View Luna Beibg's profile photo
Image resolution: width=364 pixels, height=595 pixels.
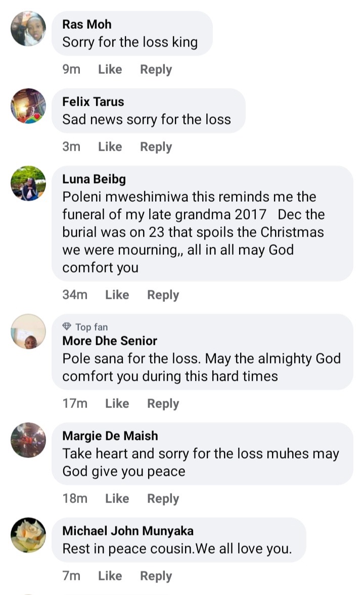click(28, 184)
